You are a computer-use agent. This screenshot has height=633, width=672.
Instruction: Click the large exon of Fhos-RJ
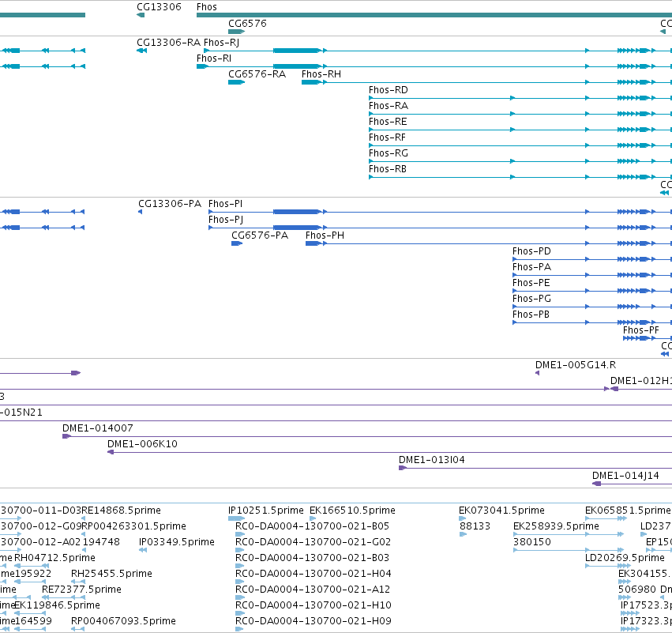click(298, 51)
